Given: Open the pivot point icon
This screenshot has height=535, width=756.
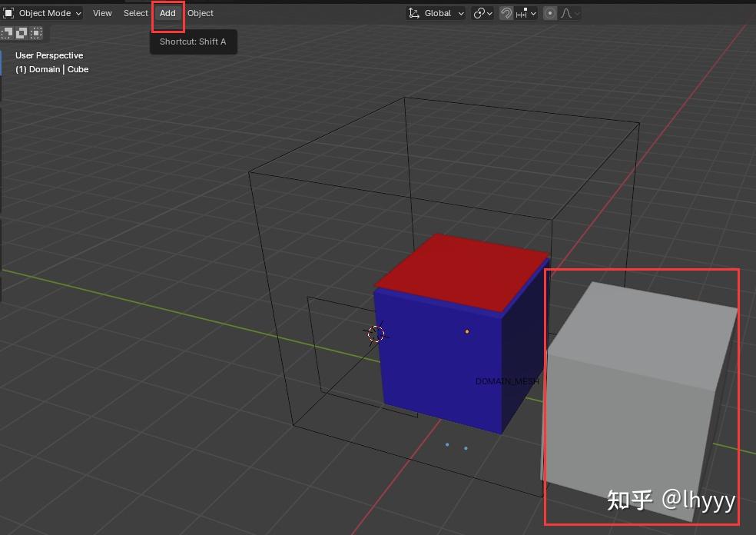Looking at the screenshot, I should coord(479,13).
